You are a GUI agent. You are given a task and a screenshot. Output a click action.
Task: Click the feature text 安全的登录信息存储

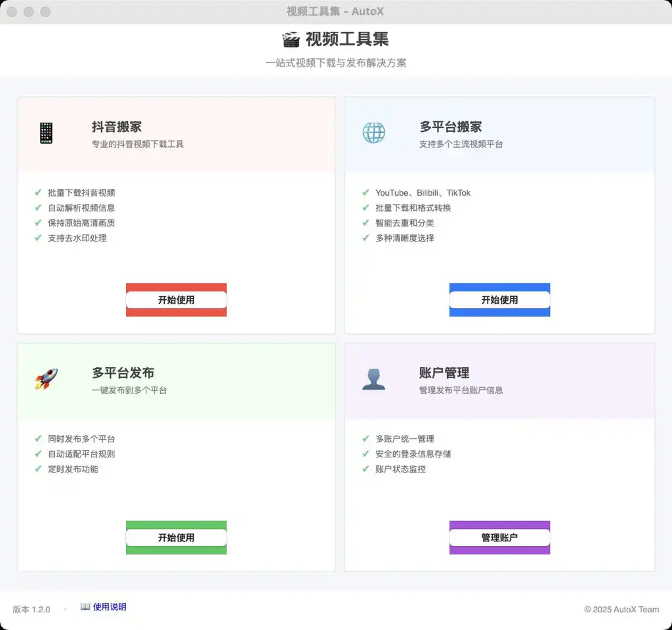(x=413, y=454)
